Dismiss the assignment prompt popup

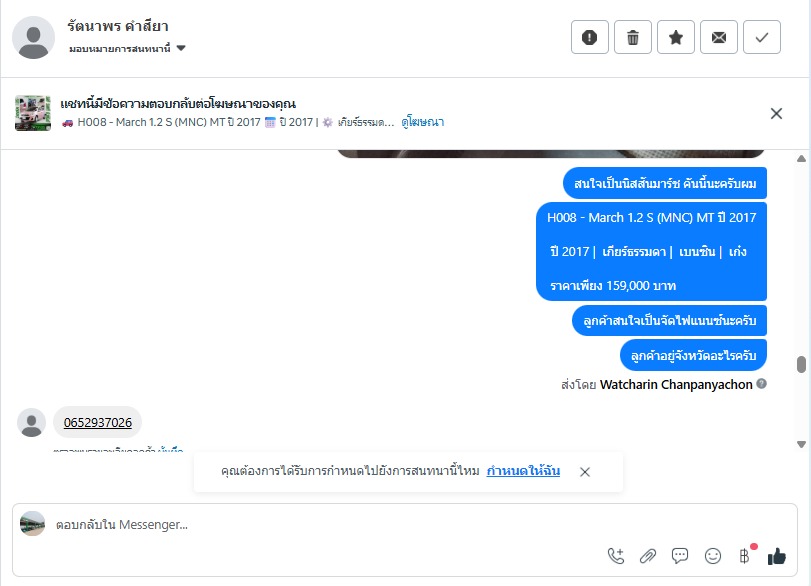pyautogui.click(x=585, y=472)
